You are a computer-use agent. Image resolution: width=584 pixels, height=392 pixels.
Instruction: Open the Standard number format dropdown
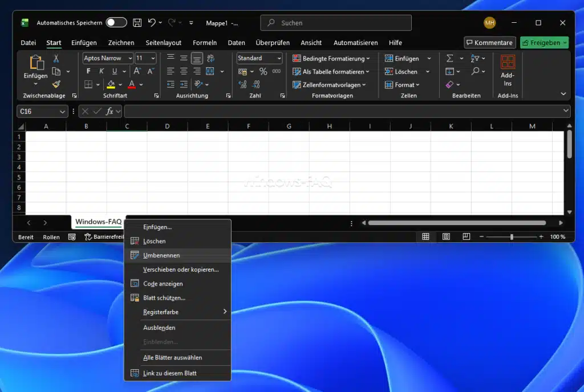279,58
